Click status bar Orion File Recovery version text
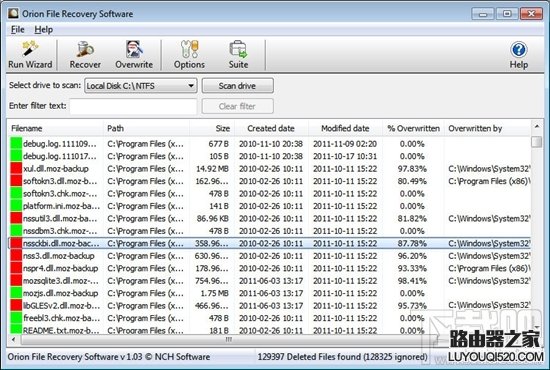 coord(109,357)
